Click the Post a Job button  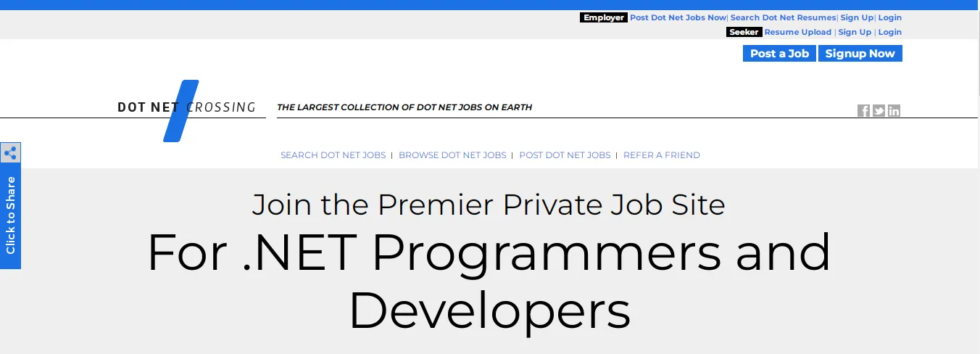(779, 54)
